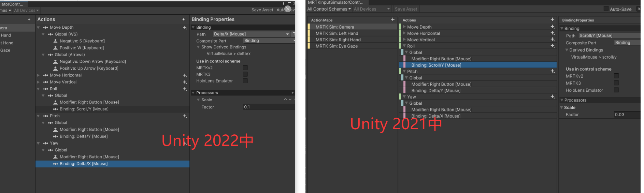Add a new action in left Actions panel
The width and height of the screenshot is (644, 193).
pyautogui.click(x=184, y=19)
